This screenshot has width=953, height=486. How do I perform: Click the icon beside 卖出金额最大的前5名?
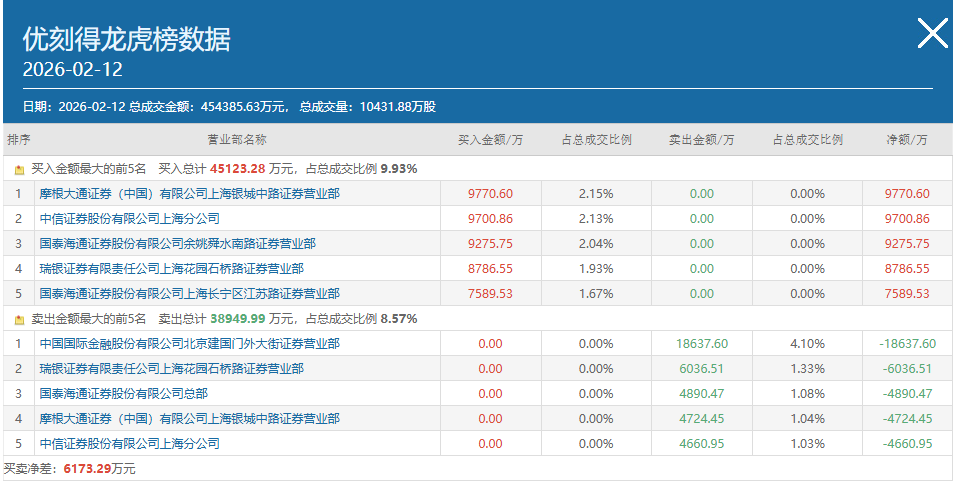click(19, 319)
